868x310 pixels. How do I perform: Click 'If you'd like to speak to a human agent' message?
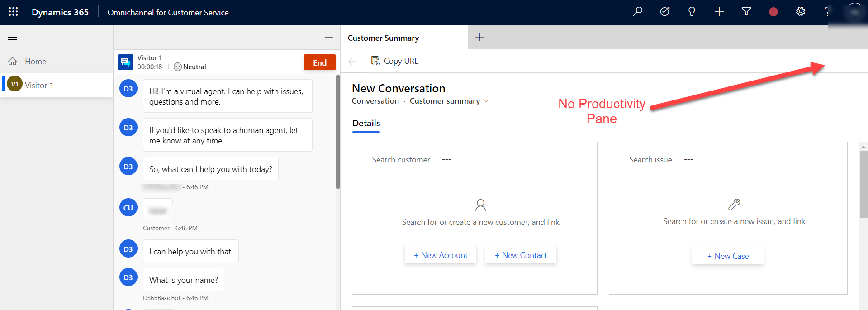pyautogui.click(x=228, y=135)
